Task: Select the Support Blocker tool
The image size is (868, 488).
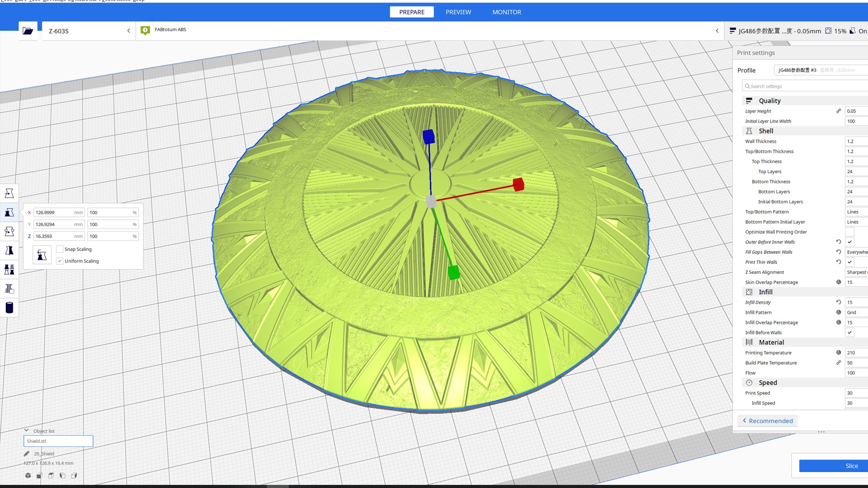Action: 9,289
